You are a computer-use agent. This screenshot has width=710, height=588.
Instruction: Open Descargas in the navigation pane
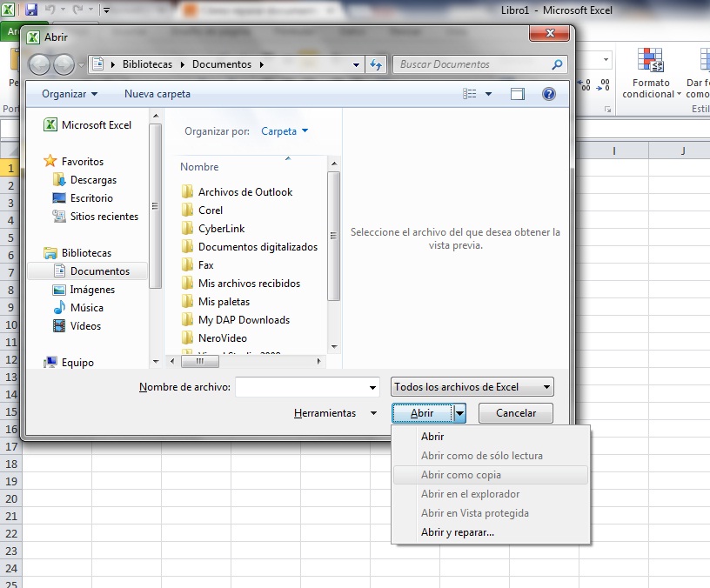[84, 180]
